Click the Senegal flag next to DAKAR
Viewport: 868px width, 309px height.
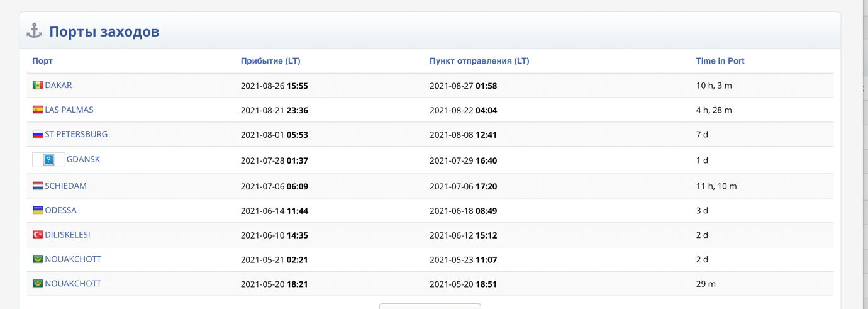coord(38,86)
